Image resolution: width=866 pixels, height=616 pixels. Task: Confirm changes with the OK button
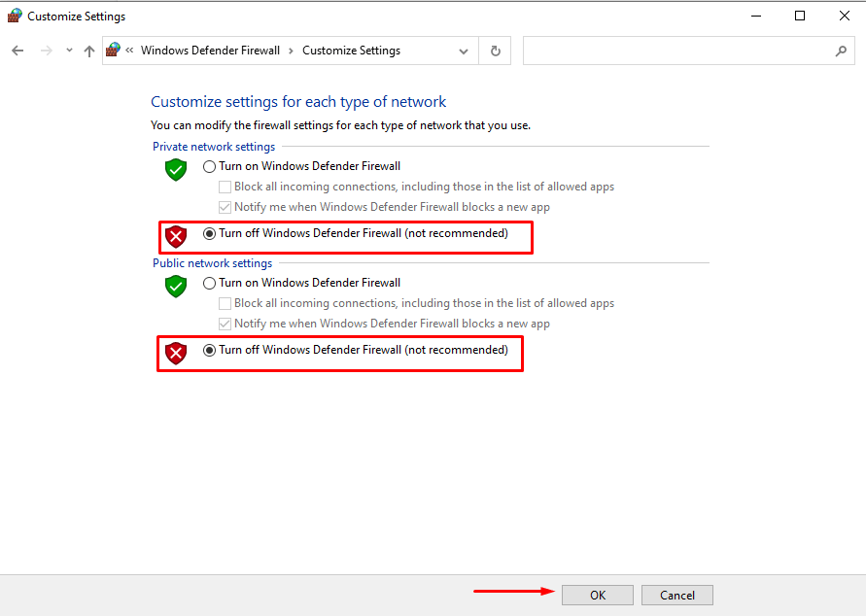point(597,594)
